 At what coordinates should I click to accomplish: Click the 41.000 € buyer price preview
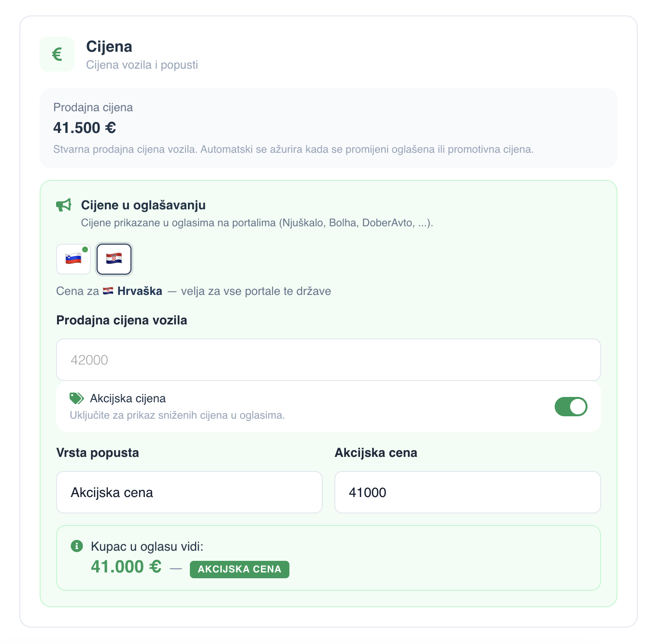tap(126, 567)
